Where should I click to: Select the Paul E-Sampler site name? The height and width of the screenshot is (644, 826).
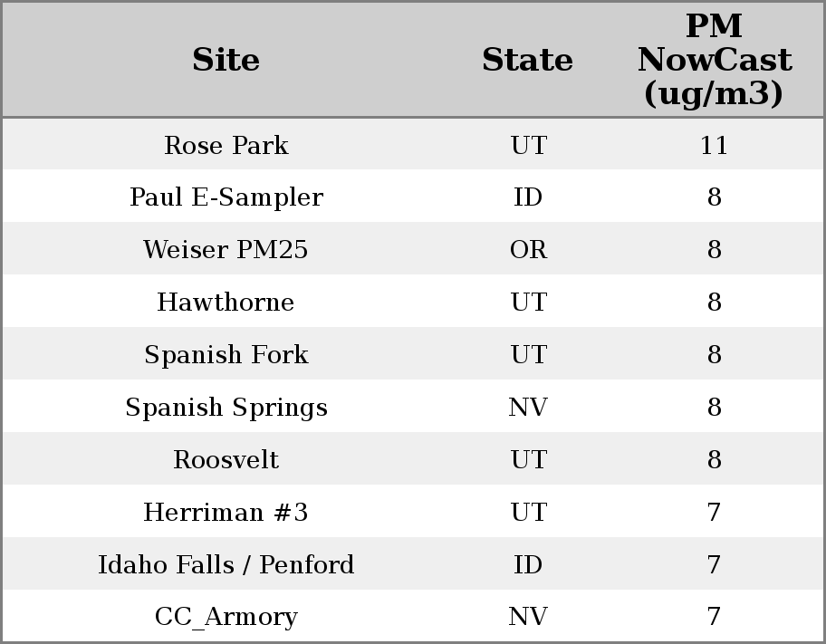226,197
